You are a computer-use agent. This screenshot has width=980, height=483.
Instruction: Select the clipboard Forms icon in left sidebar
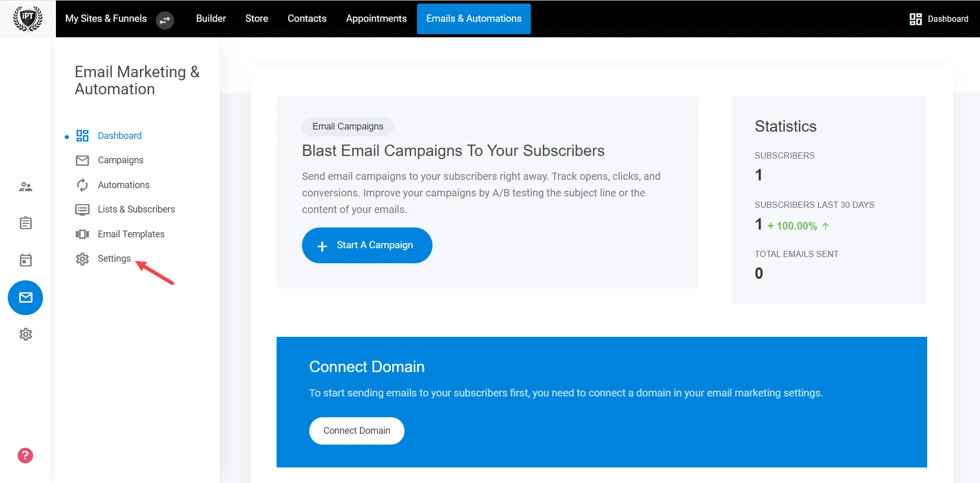(x=25, y=223)
